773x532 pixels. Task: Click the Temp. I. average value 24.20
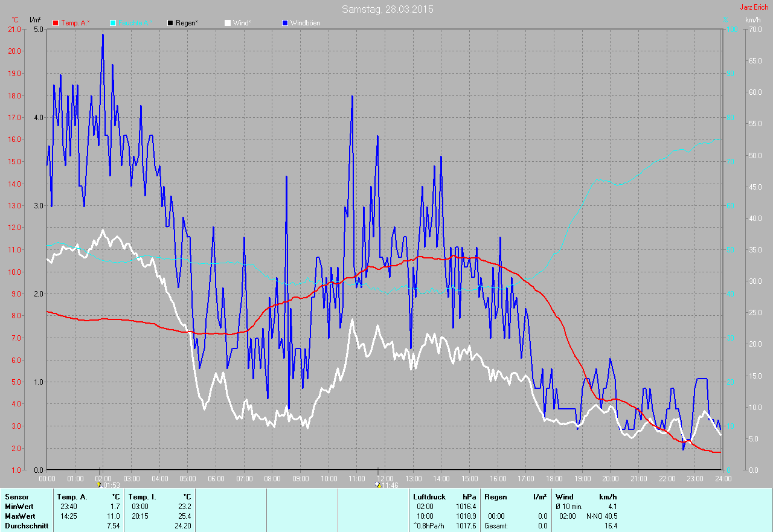pyautogui.click(x=182, y=525)
